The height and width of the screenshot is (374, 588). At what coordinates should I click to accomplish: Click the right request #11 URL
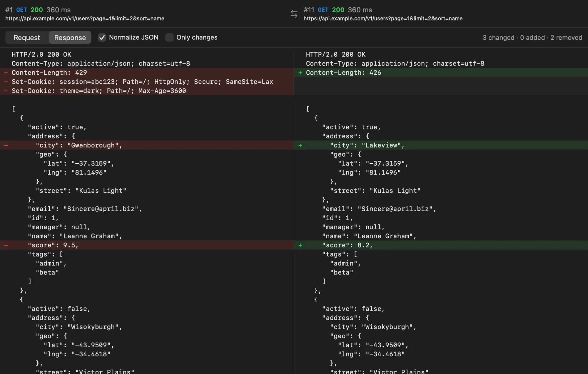[383, 19]
